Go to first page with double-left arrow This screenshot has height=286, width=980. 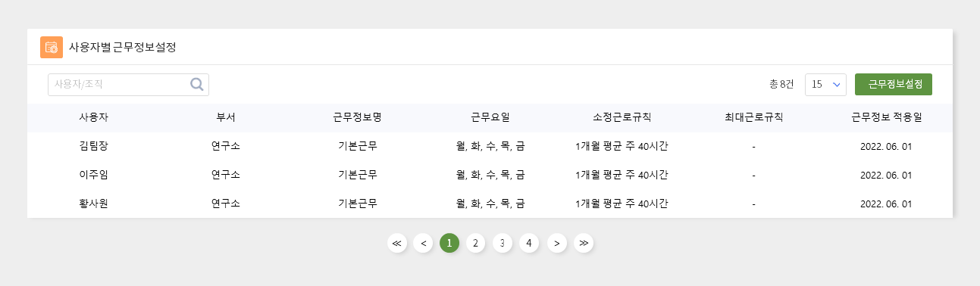(x=397, y=243)
